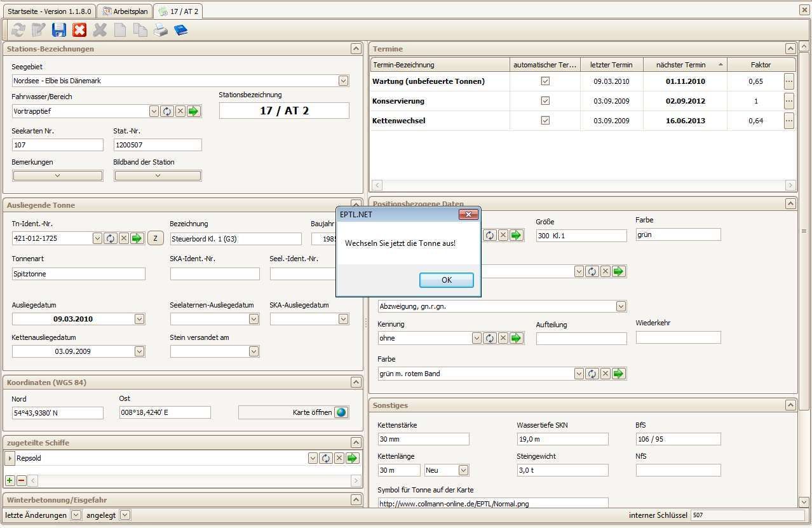This screenshot has height=528, width=812.
Task: Click the Wassertiefe SKN field
Action: (562, 439)
